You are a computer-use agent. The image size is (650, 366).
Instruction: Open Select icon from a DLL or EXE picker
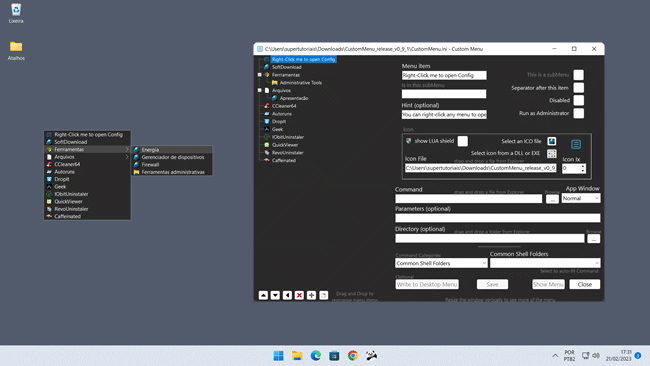click(x=552, y=153)
